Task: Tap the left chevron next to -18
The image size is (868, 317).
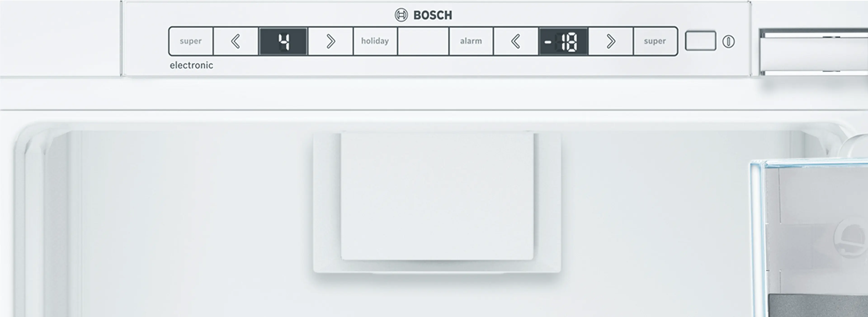Action: [x=516, y=41]
